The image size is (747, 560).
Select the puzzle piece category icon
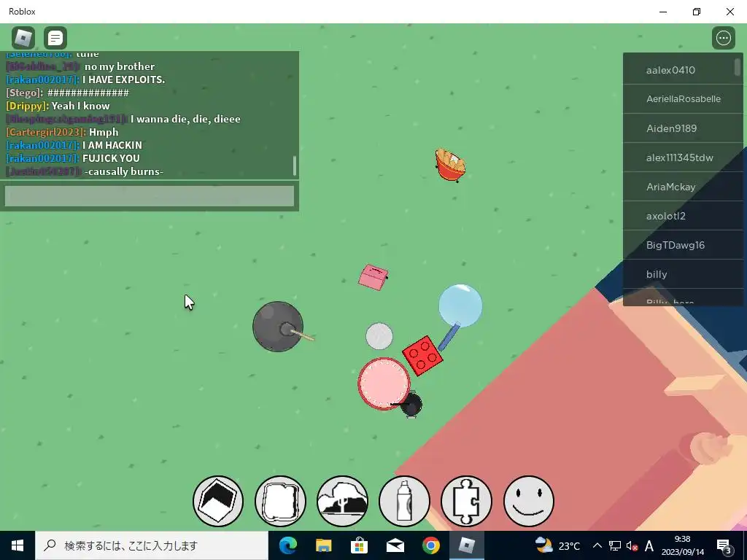click(466, 502)
